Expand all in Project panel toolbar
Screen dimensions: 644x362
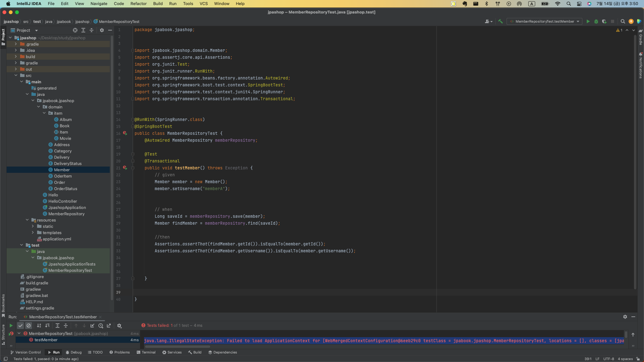pyautogui.click(x=83, y=30)
